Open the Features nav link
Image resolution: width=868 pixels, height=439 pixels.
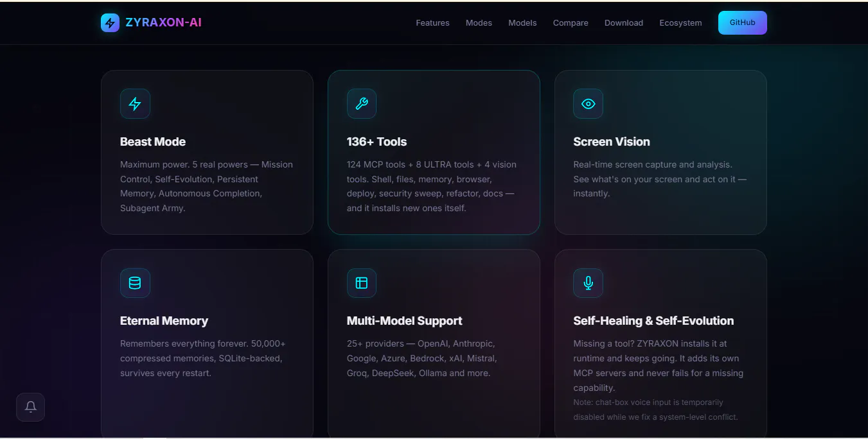[432, 23]
